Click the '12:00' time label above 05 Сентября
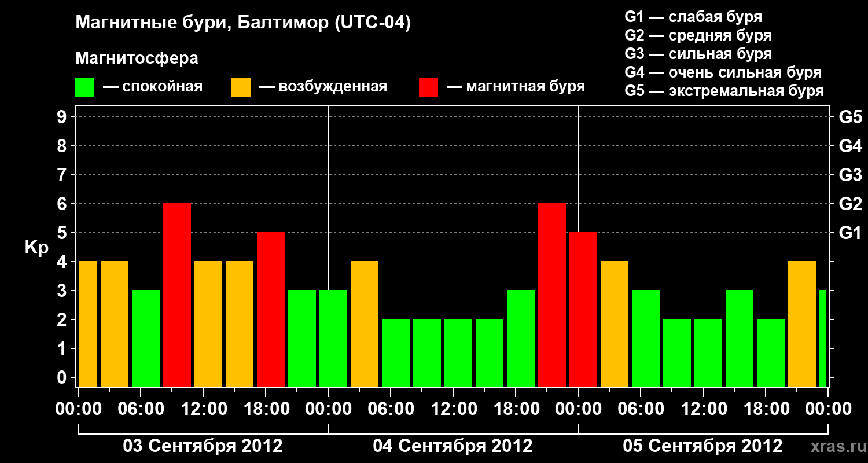This screenshot has width=868, height=463. click(703, 409)
